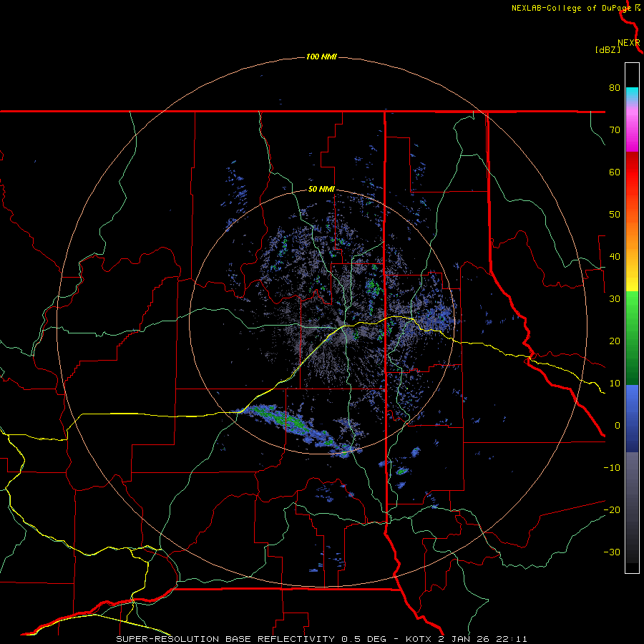The width and height of the screenshot is (644, 644).
Task: Click the [dBZ] units label
Action: tap(608, 50)
